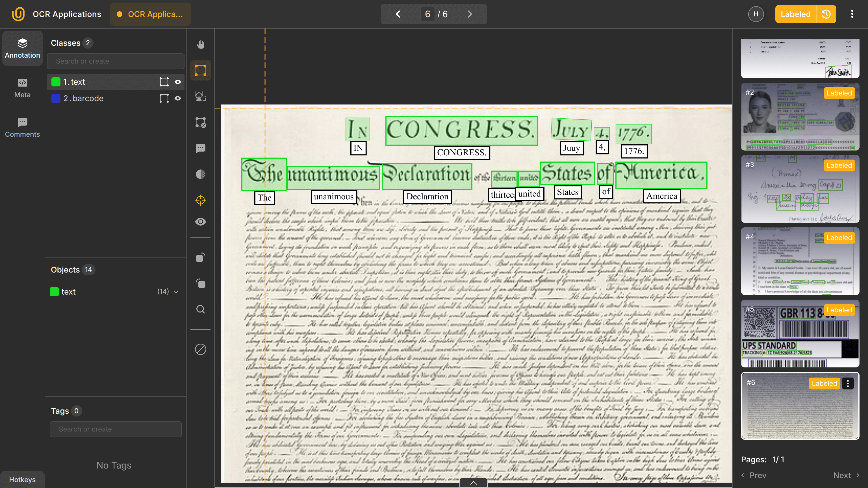868x488 pixels.
Task: Switch to the Meta panel
Action: pyautogui.click(x=22, y=88)
